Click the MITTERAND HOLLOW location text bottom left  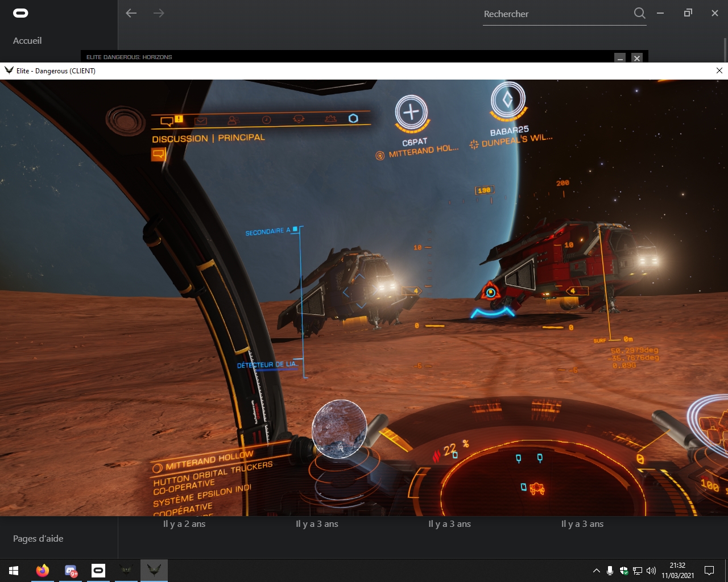click(x=209, y=460)
